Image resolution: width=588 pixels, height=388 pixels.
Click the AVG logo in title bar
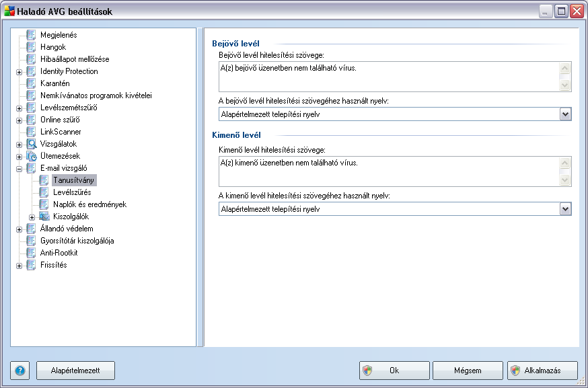click(x=9, y=11)
